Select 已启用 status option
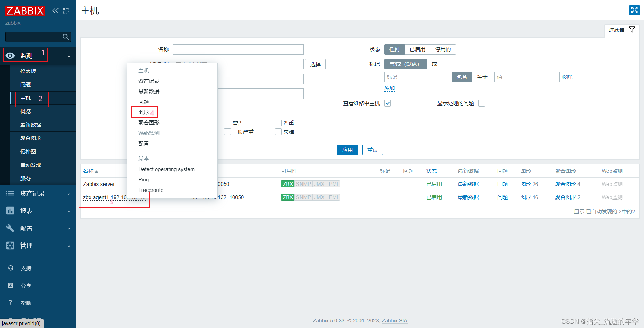Image resolution: width=644 pixels, height=328 pixels. pyautogui.click(x=417, y=49)
